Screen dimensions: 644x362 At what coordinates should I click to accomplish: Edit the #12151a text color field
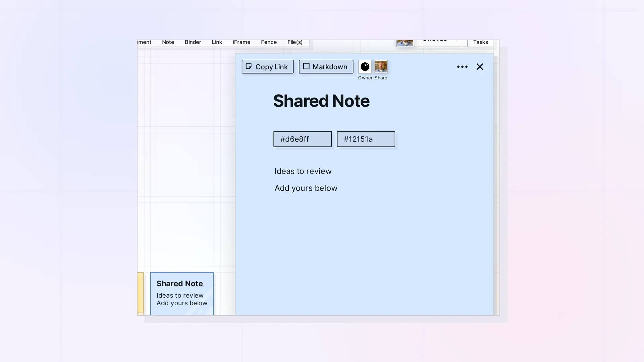coord(366,139)
